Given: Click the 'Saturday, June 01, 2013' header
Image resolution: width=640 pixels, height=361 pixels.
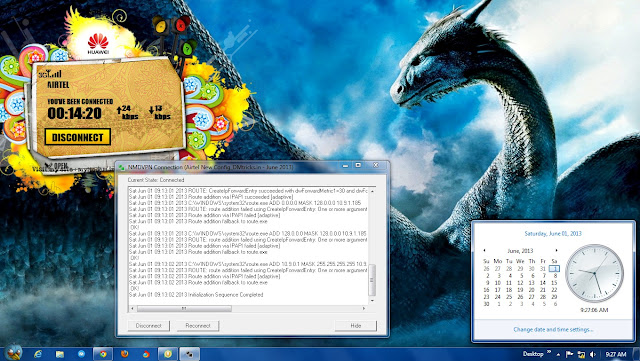Looking at the screenshot, I should click(553, 234).
